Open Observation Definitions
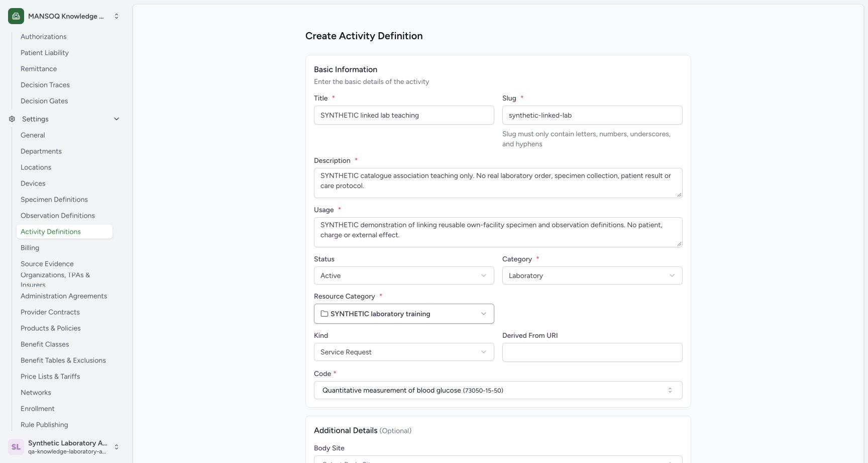This screenshot has height=463, width=868. click(64, 216)
